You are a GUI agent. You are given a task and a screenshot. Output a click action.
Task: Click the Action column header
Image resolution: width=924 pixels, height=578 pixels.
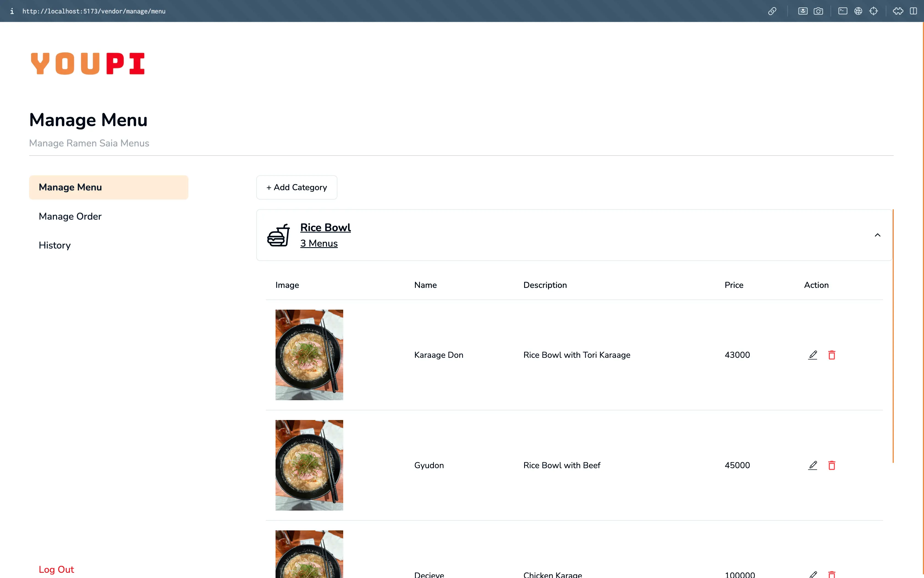tap(816, 285)
